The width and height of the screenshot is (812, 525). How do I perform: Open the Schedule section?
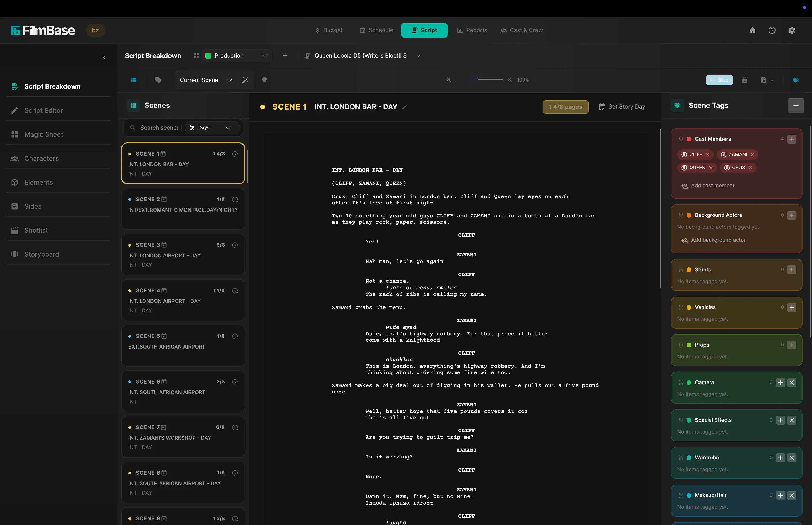coord(376,30)
